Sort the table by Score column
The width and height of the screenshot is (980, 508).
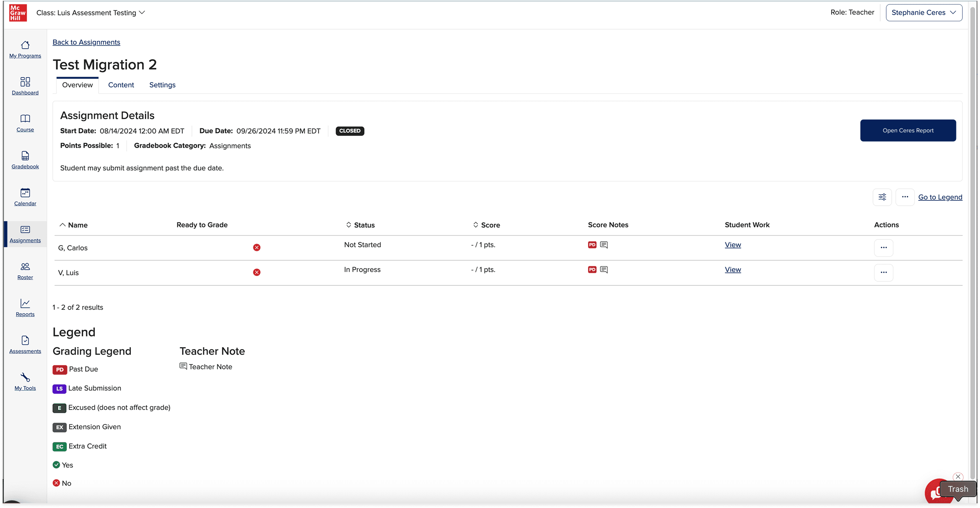486,225
